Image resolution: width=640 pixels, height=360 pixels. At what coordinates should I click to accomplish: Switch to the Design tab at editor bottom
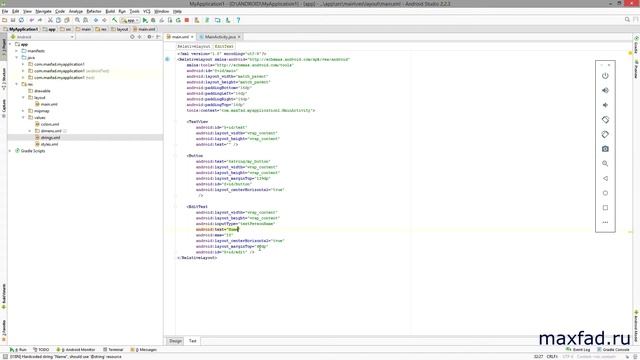pos(176,341)
